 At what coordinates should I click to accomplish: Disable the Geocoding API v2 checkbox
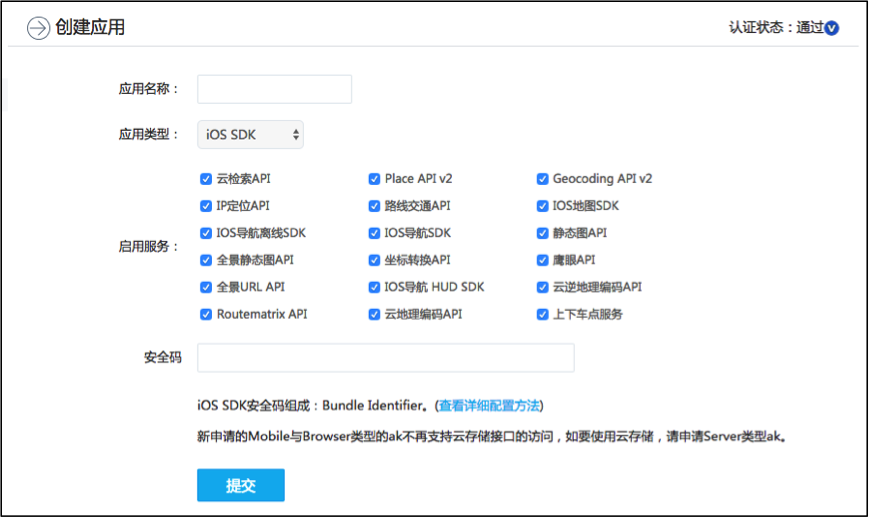(543, 179)
